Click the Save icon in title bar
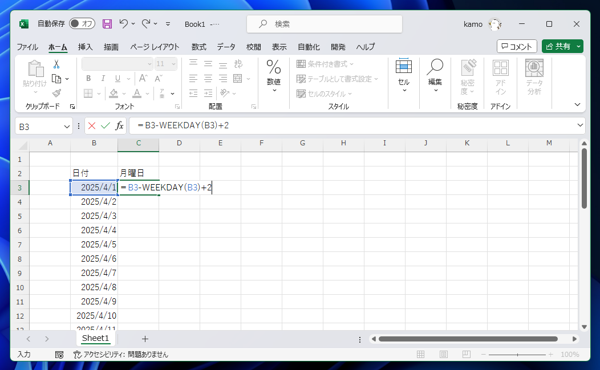Viewport: 600px width, 370px height. point(107,24)
